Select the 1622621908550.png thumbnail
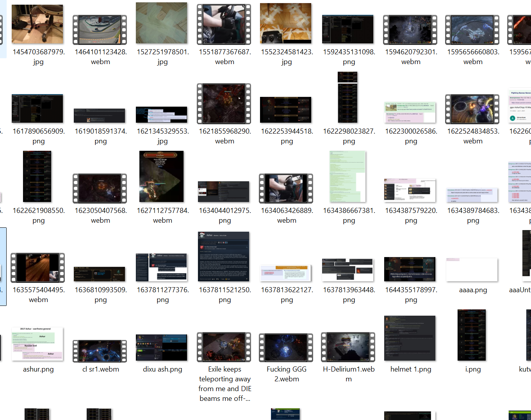The height and width of the screenshot is (420, 531). click(37, 177)
